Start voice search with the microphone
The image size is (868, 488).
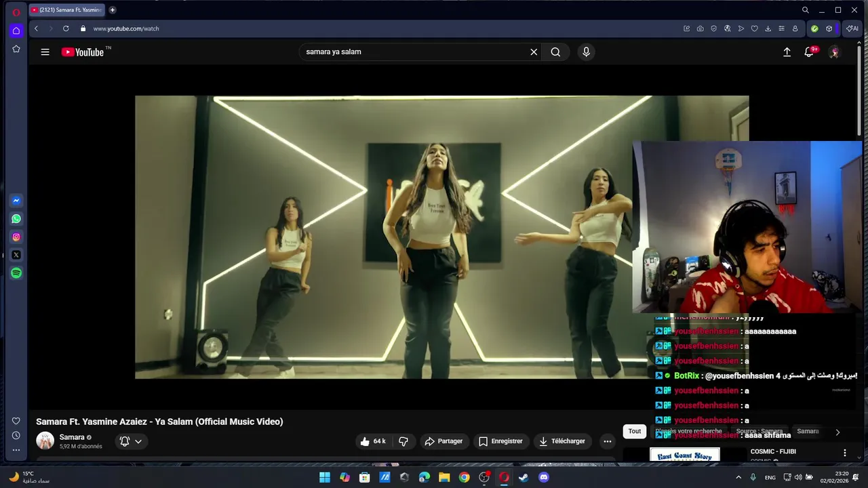click(x=587, y=52)
